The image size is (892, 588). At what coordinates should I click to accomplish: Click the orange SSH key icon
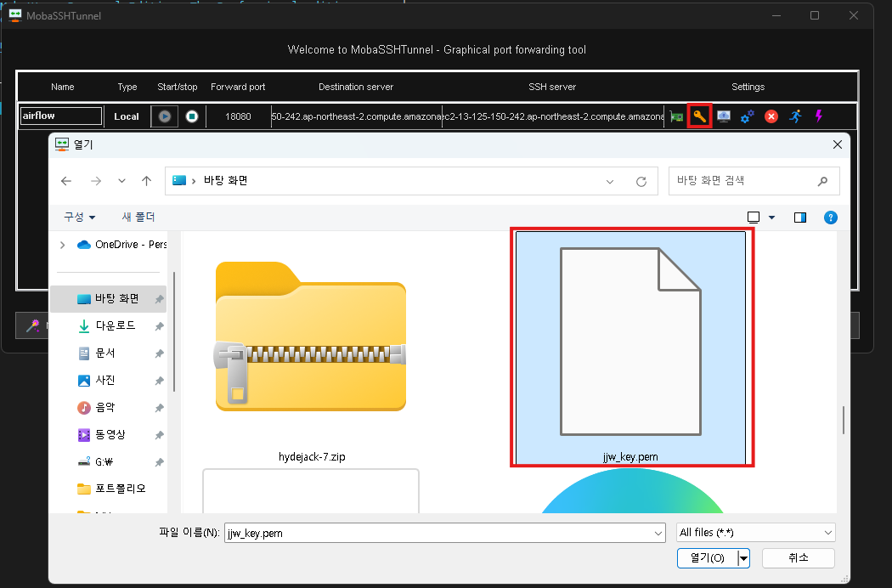(x=699, y=116)
